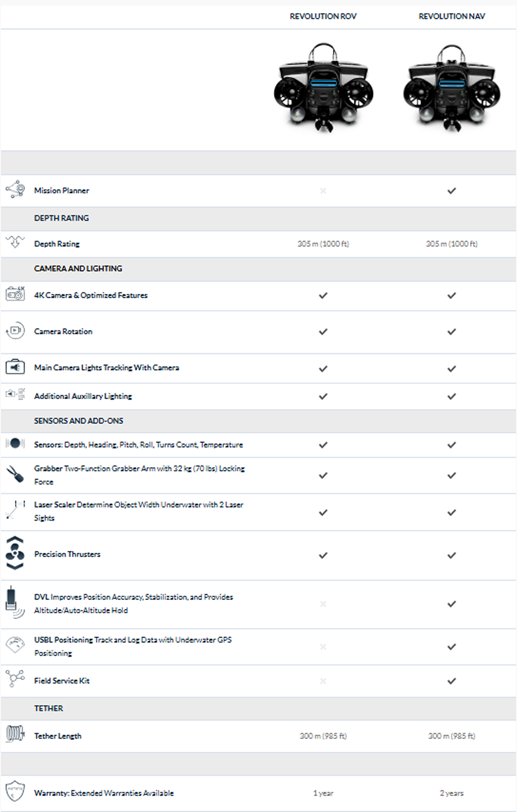Click the USBL Positioning icon

point(15,645)
